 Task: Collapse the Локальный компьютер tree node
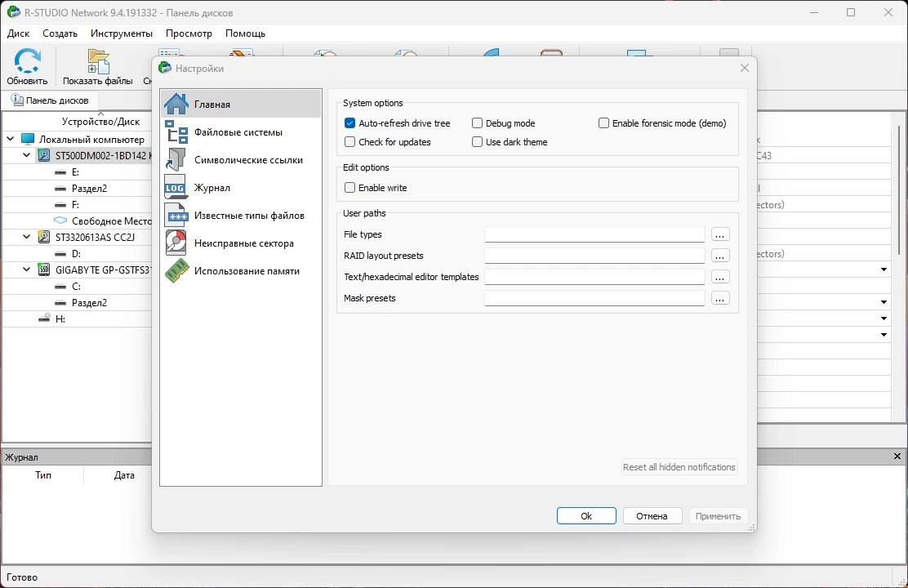(10, 139)
